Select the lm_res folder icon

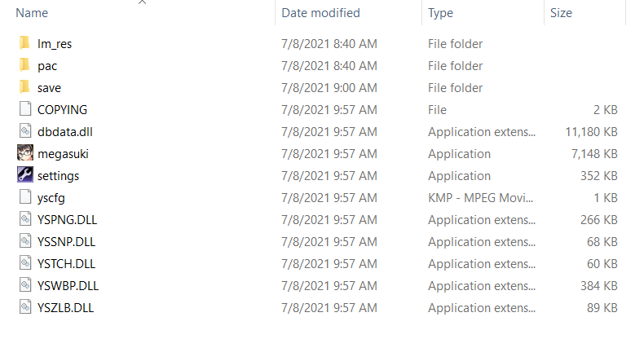point(24,43)
